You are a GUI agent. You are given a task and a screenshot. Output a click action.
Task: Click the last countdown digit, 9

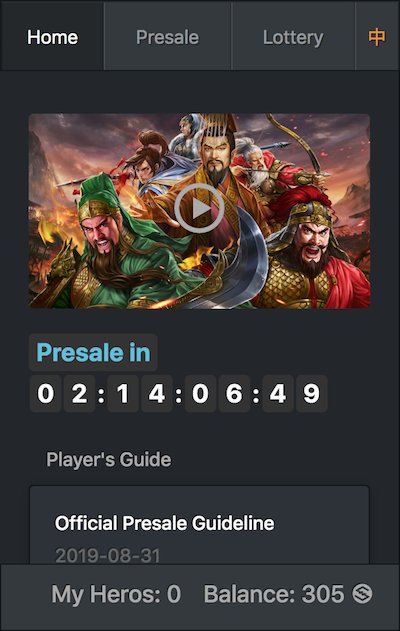coord(311,393)
